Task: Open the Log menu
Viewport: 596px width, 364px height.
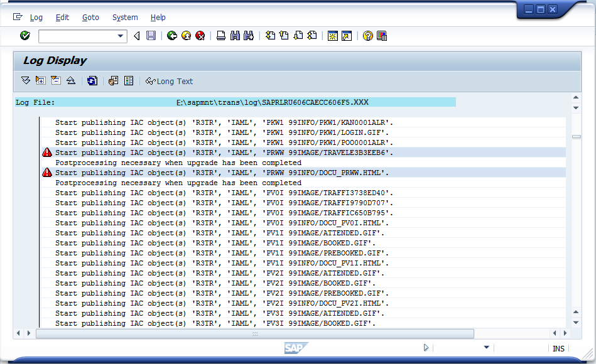Action: click(36, 18)
